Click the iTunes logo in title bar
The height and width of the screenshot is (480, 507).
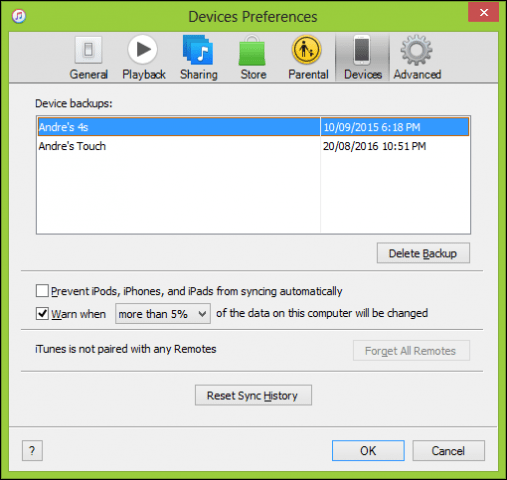click(19, 16)
